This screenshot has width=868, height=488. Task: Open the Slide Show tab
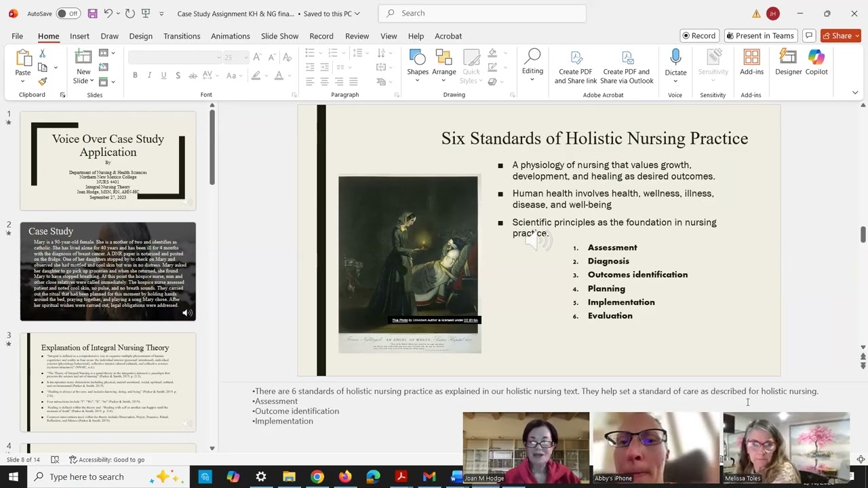[279, 36]
